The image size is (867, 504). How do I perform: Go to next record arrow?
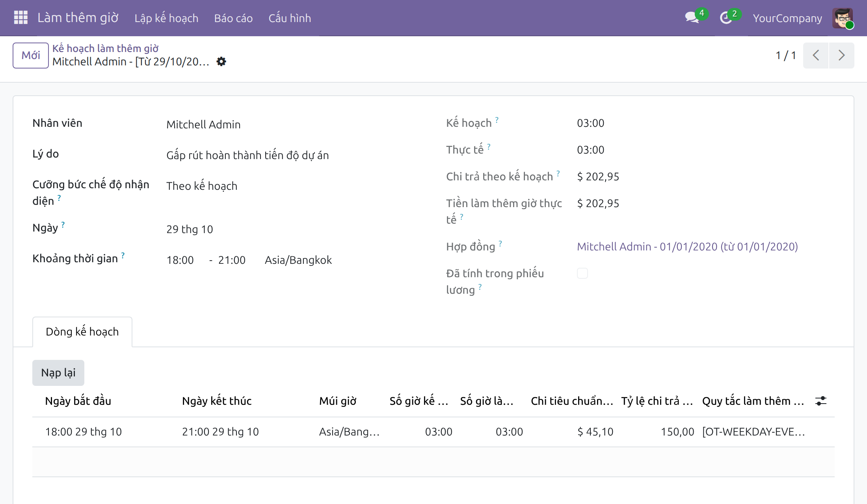coord(841,56)
